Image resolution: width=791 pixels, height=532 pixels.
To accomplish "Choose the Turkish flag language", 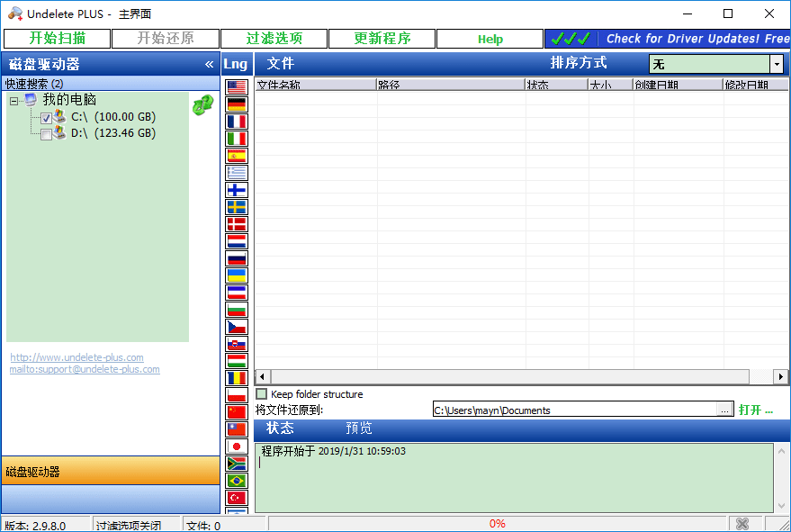I will pos(237,498).
